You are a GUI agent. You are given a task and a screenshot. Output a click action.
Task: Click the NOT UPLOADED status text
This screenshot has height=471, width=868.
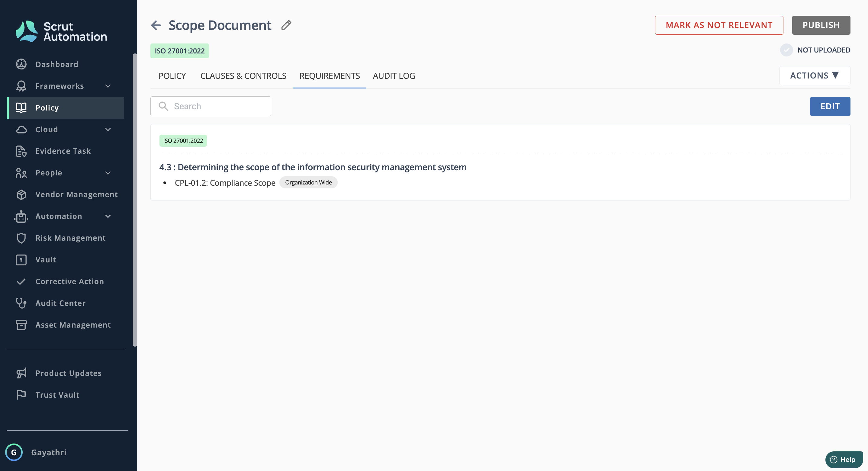[x=824, y=50]
